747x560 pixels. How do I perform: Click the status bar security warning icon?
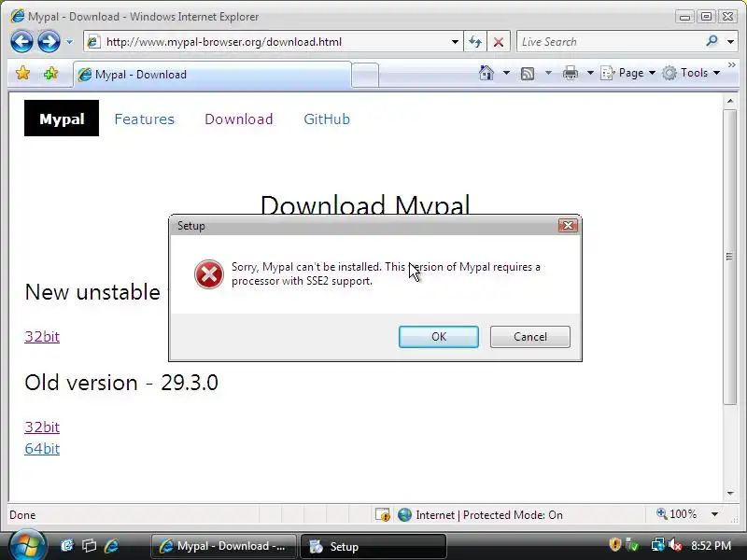pos(383,515)
